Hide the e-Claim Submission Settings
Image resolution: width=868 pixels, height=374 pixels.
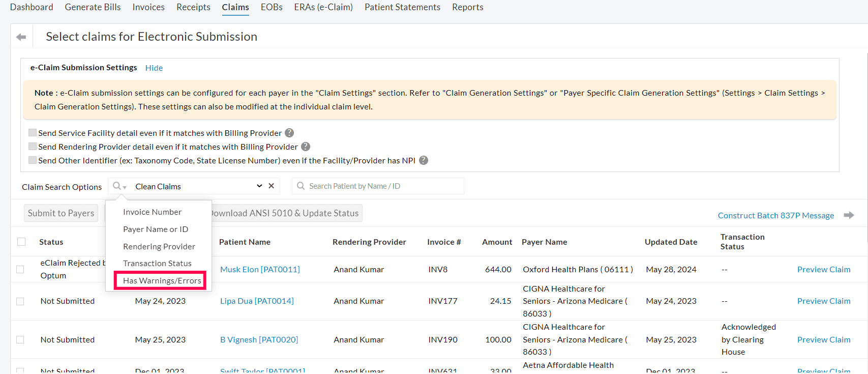(154, 68)
